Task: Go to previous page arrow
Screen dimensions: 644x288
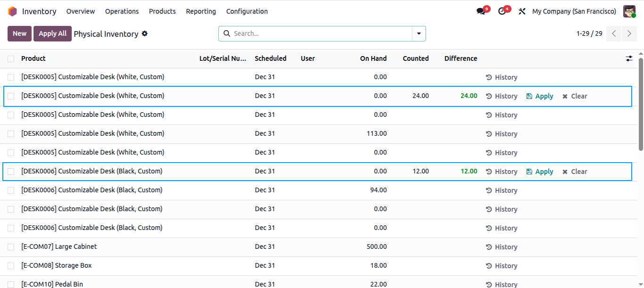Action: coord(614,33)
